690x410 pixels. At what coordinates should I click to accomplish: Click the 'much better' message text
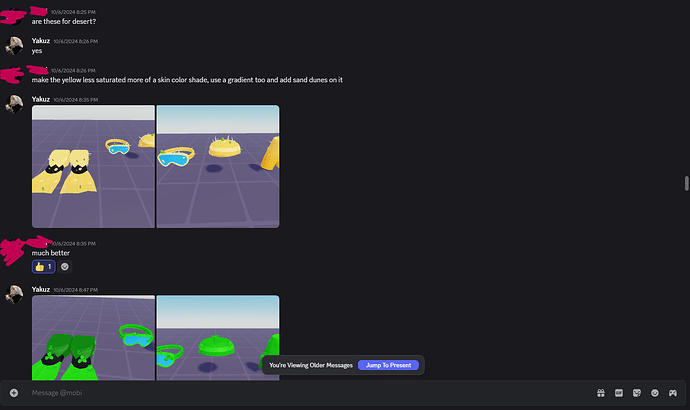coord(51,253)
